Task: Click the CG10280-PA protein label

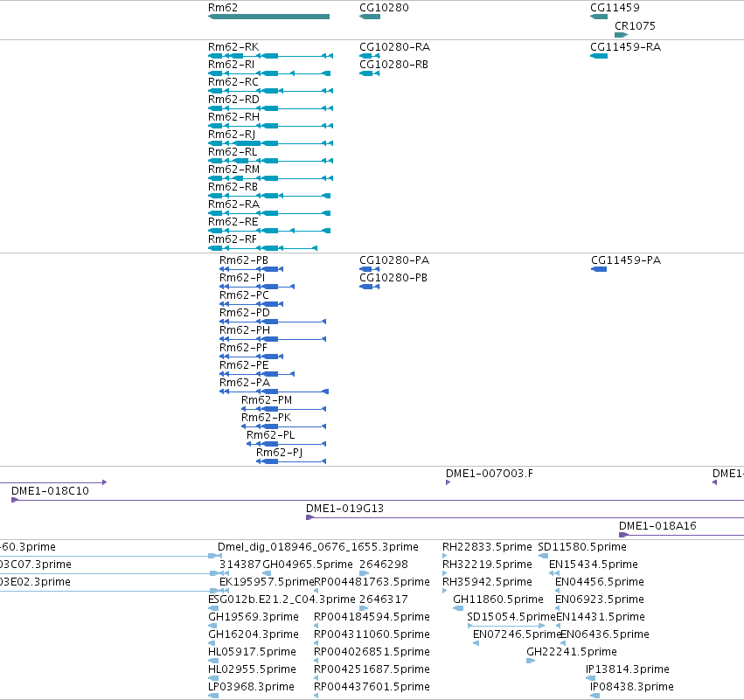Action: click(394, 260)
